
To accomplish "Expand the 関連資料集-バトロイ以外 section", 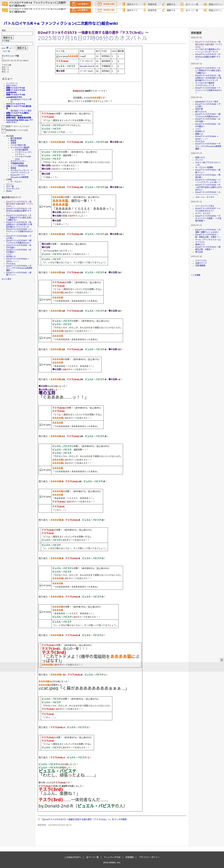I will (4, 131).
